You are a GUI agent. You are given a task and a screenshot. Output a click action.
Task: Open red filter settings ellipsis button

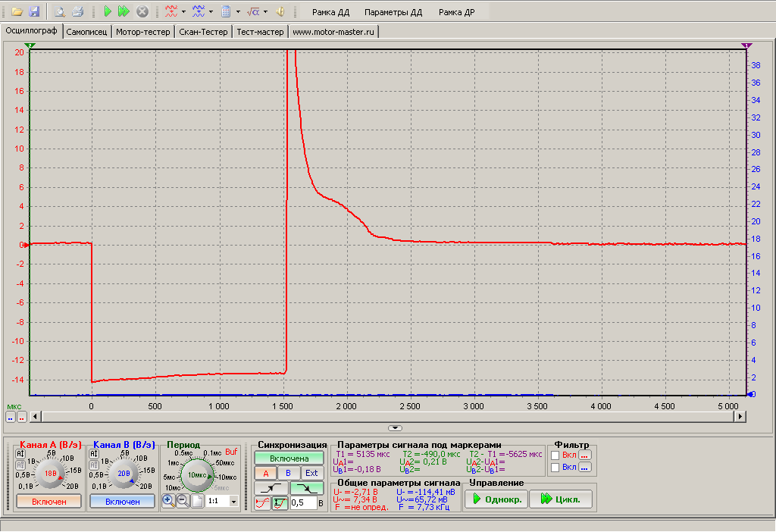pos(585,455)
